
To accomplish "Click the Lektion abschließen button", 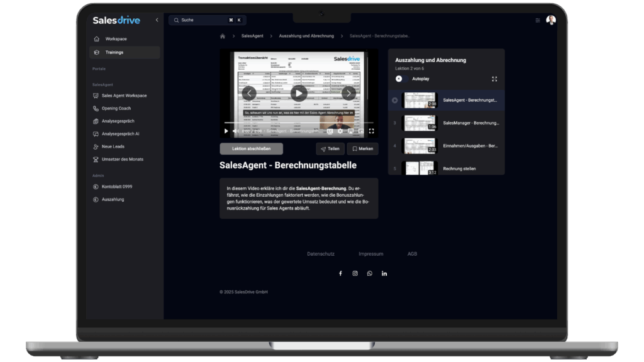I will click(251, 149).
